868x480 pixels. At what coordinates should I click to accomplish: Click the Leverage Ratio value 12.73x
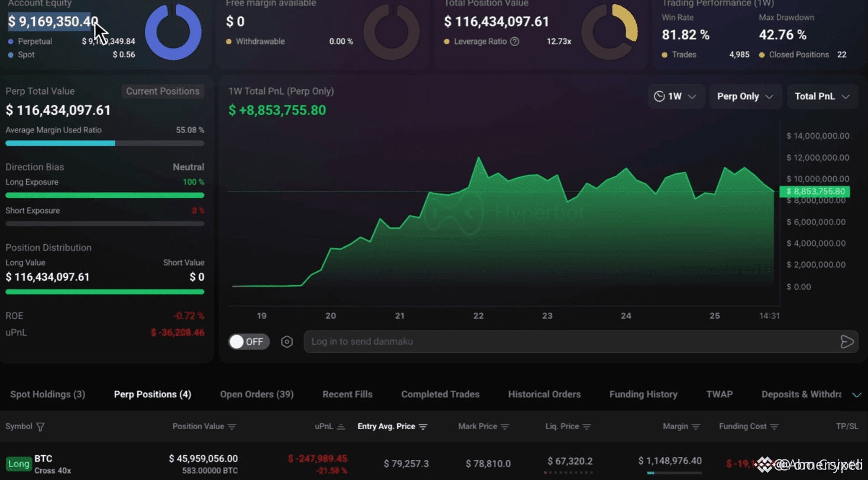(559, 41)
